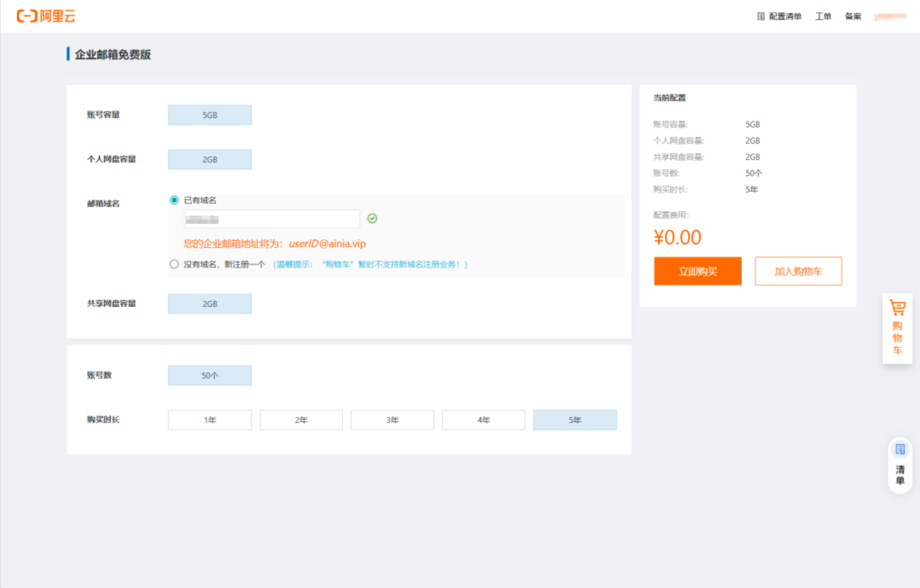Click the 当前配置 panel heading
Screen dimensions: 920x588
[670, 98]
